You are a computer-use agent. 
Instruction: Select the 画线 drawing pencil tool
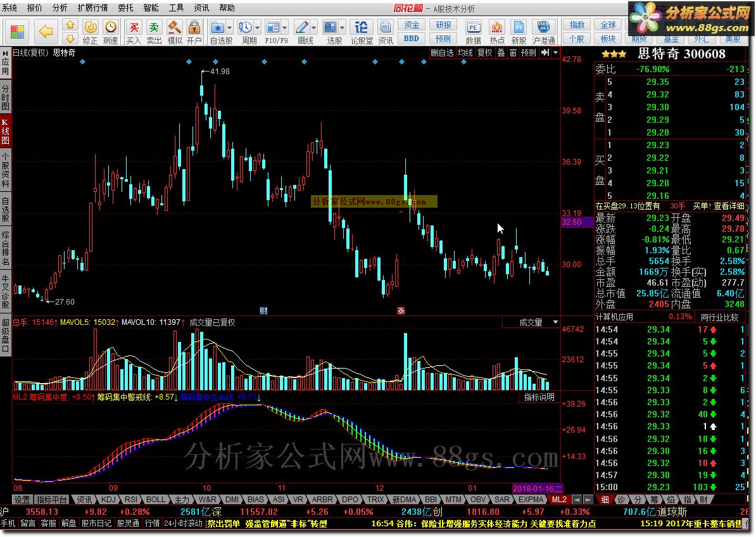pyautogui.click(x=302, y=27)
